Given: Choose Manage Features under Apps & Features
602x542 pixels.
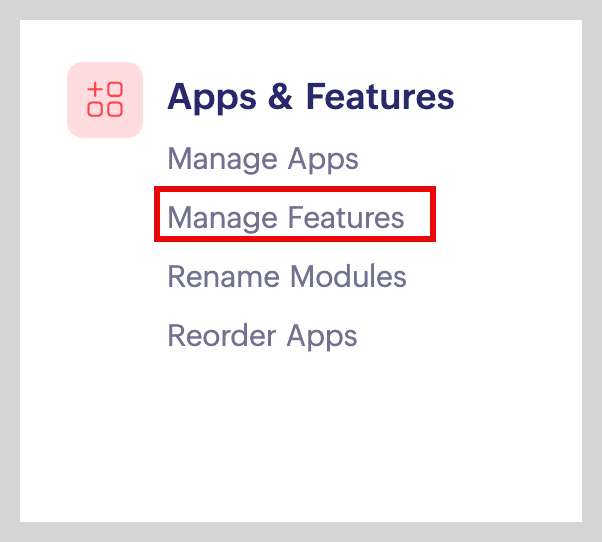Looking at the screenshot, I should point(286,217).
